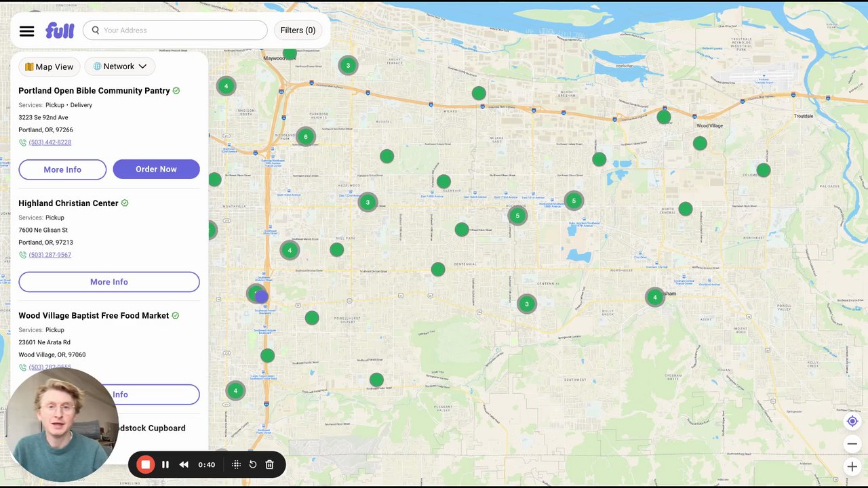Image resolution: width=868 pixels, height=488 pixels.
Task: Click the recording timer showing 0:40
Action: coord(206,465)
